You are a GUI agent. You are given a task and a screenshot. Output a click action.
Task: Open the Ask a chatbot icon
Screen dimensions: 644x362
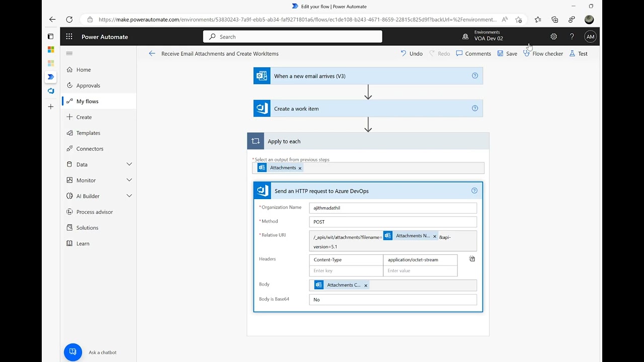(x=73, y=352)
